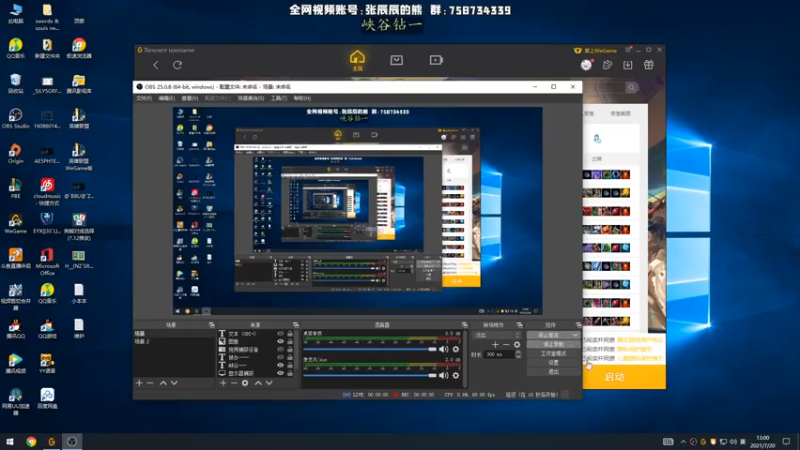Click the transition duration 300 ms field

[498, 354]
